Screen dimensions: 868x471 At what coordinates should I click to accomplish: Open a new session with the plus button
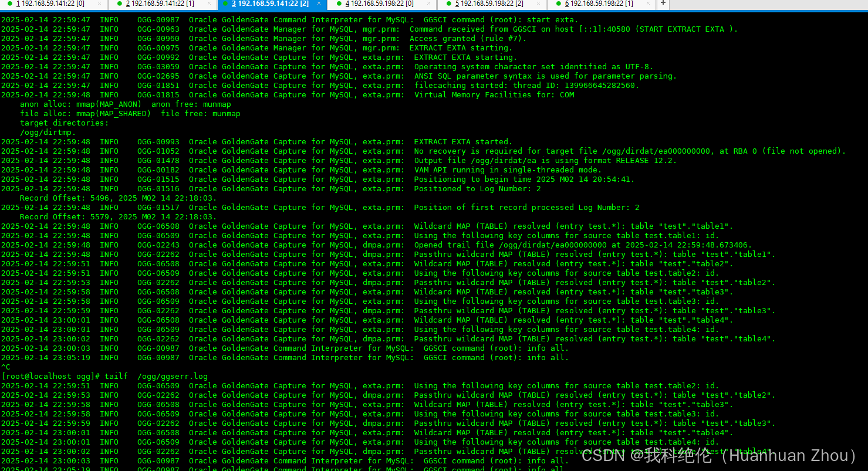point(663,4)
